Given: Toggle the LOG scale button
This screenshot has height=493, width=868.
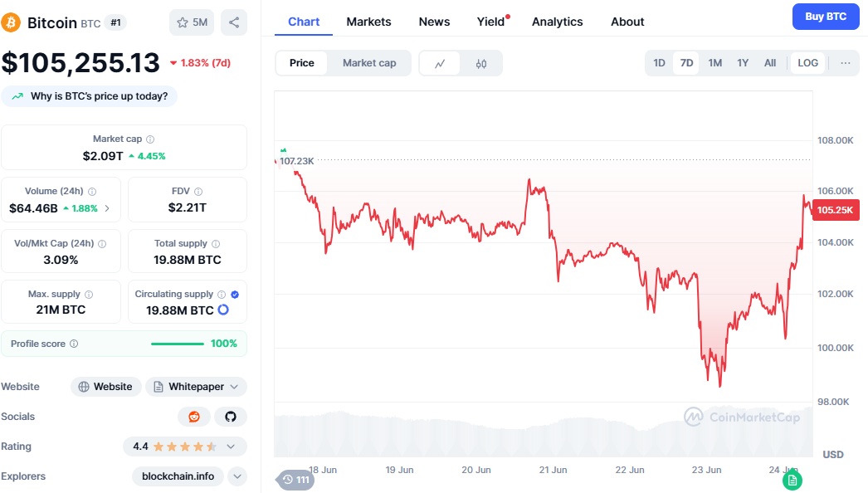Looking at the screenshot, I should click(807, 63).
